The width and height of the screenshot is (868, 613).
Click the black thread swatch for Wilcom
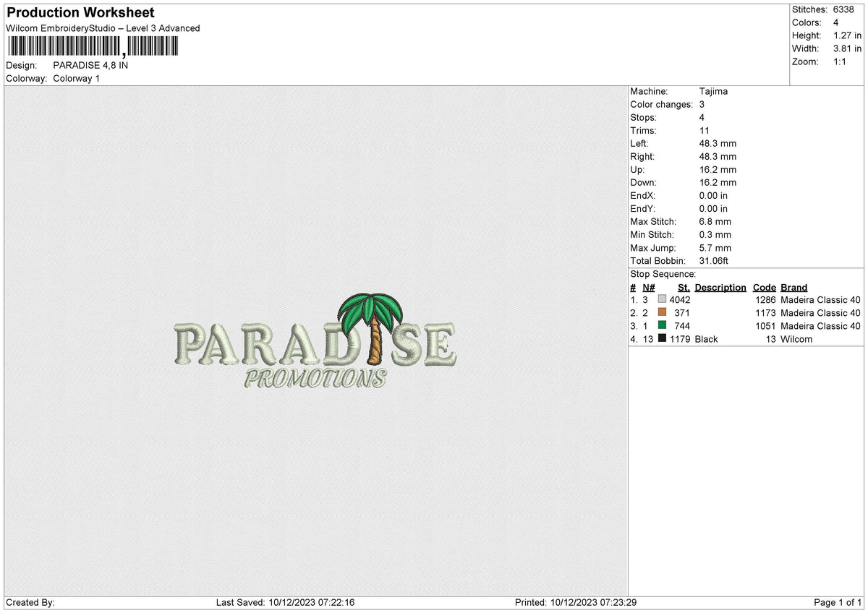(x=662, y=338)
